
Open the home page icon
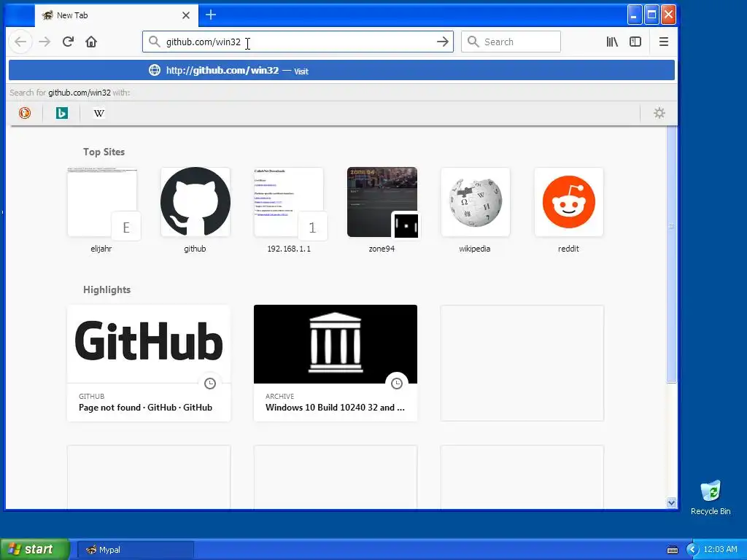[91, 42]
